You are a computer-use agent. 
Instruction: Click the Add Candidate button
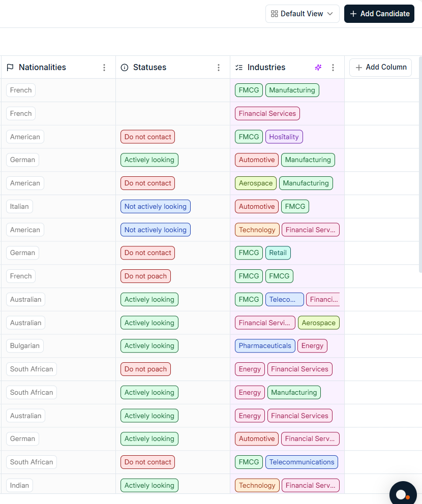[x=379, y=14]
